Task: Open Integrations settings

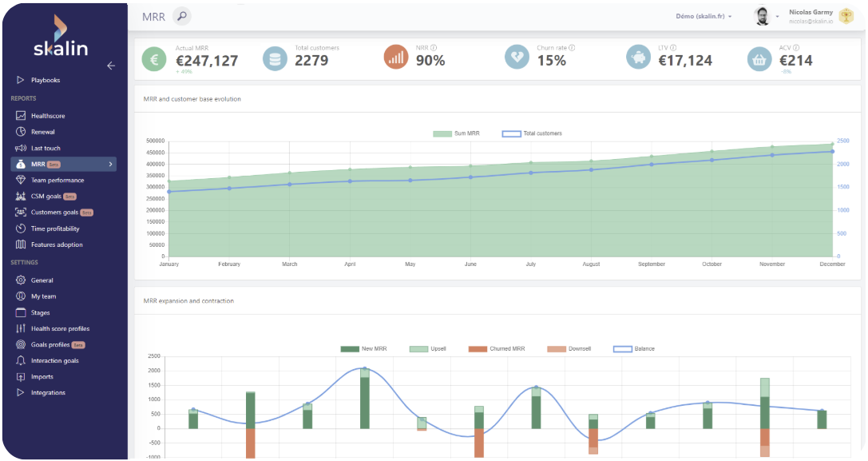Action: pos(48,392)
